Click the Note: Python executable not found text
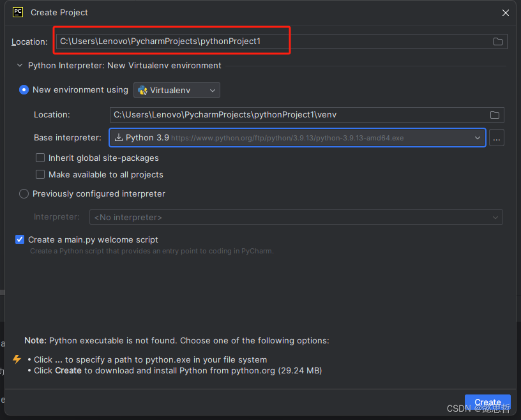This screenshot has height=420, width=521. point(177,341)
